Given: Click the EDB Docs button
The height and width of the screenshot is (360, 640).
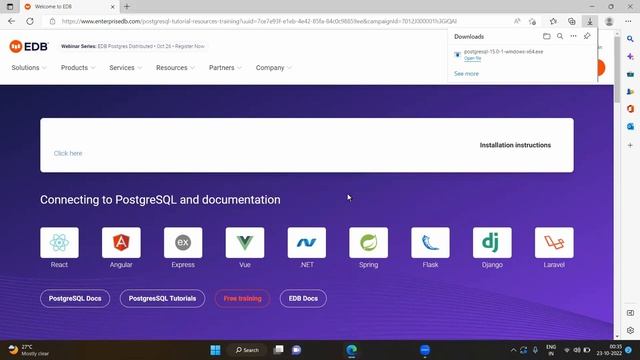Looking at the screenshot, I should click(x=303, y=298).
